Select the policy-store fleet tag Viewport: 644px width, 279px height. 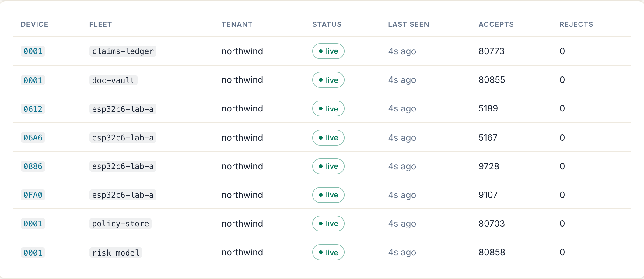point(121,224)
